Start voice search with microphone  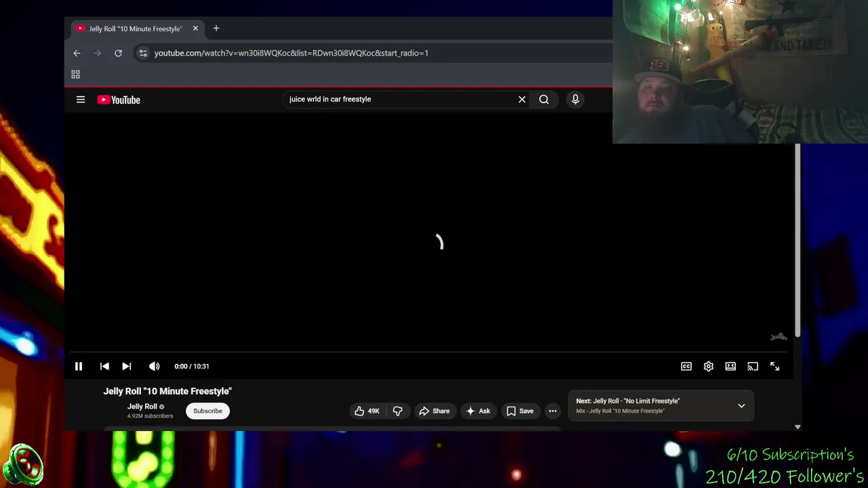575,100
